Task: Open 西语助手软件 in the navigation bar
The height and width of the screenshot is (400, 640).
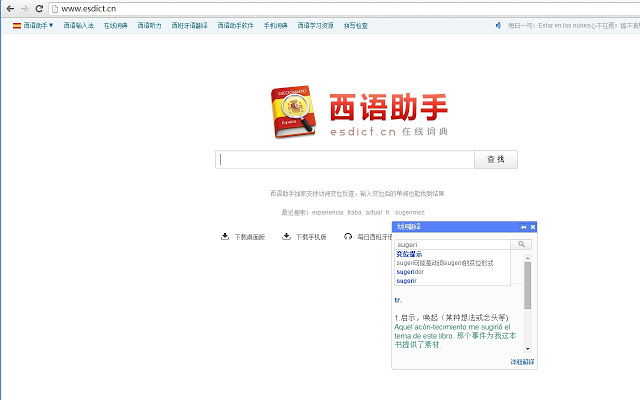Action: point(236,26)
